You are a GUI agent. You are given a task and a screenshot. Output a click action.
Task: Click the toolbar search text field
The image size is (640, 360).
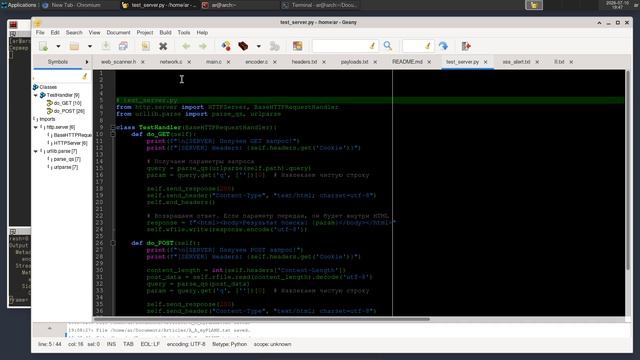point(340,46)
